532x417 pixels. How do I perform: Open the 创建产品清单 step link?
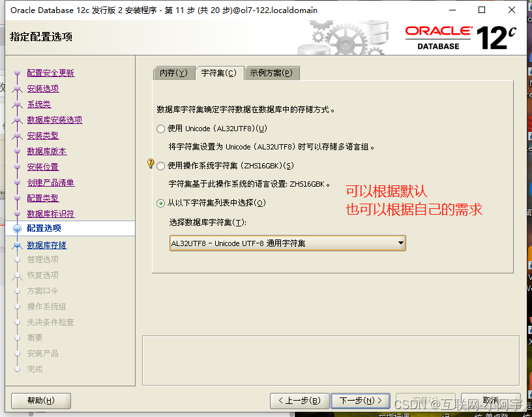pos(51,182)
